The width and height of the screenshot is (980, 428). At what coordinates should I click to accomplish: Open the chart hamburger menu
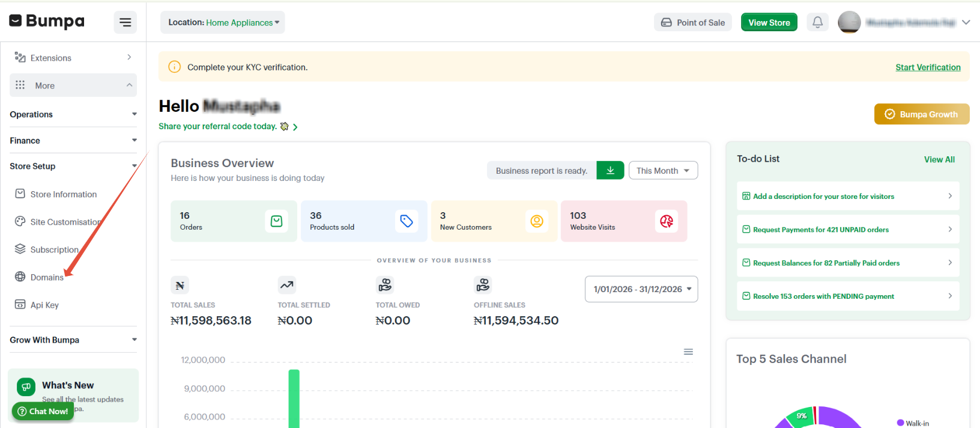click(688, 352)
